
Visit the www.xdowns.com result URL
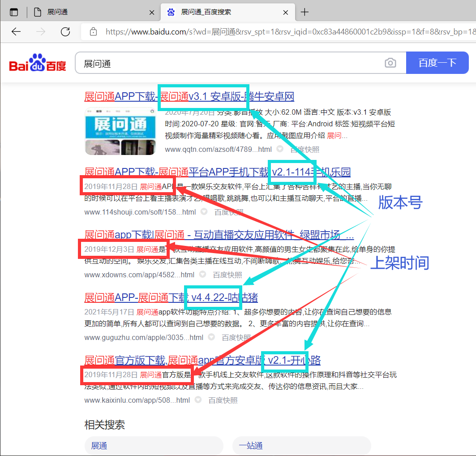pyautogui.click(x=139, y=275)
